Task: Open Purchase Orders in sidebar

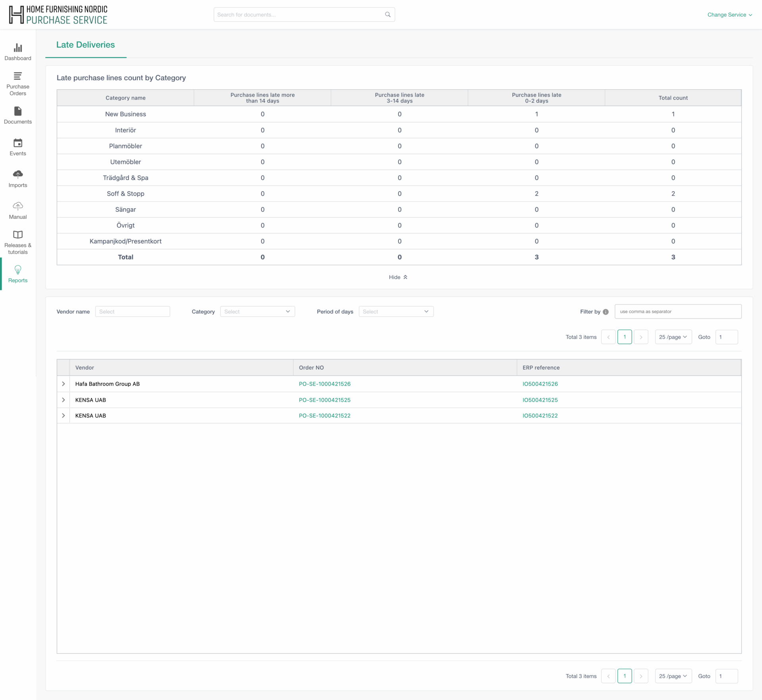Action: pos(18,84)
